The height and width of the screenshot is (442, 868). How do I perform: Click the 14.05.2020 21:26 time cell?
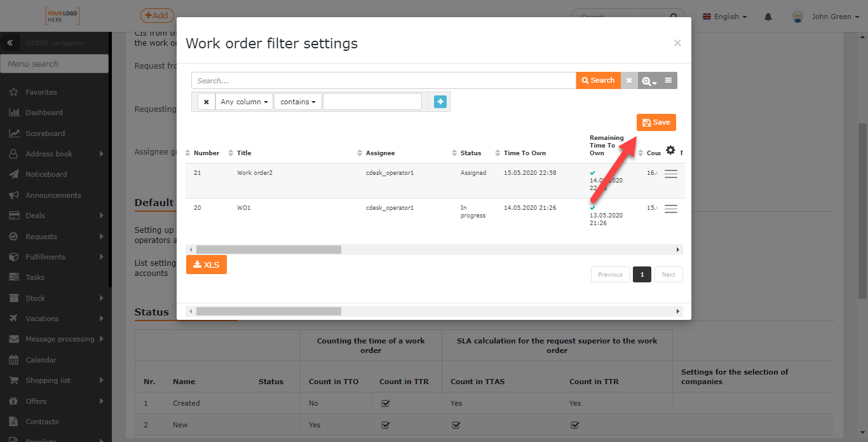[x=530, y=208]
